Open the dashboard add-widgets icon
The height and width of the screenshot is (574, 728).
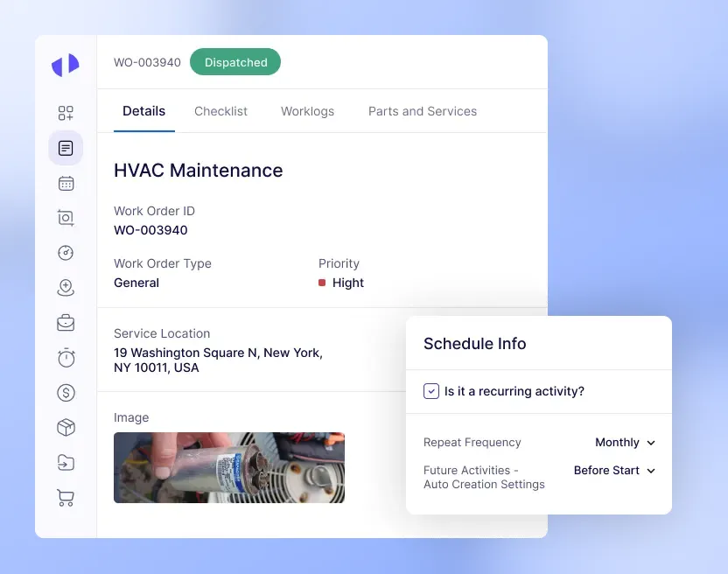click(x=66, y=113)
